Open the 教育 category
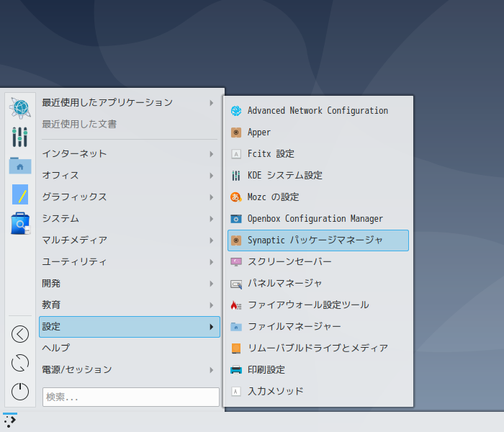 click(x=130, y=305)
